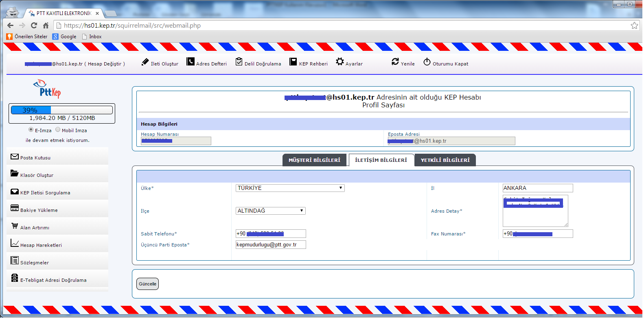
Task: Select the Mobil İmza radio option
Action: point(58,130)
